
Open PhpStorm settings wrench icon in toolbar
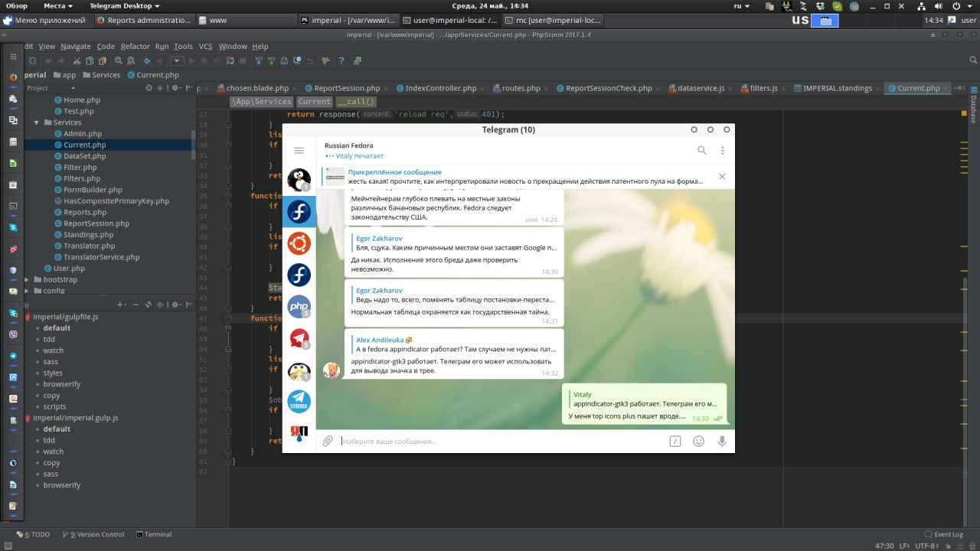[325, 61]
